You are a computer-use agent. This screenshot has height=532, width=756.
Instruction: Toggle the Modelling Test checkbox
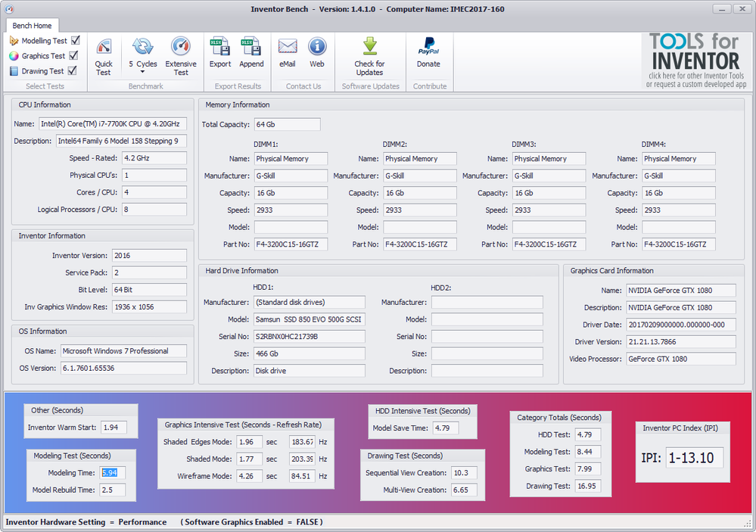point(75,40)
